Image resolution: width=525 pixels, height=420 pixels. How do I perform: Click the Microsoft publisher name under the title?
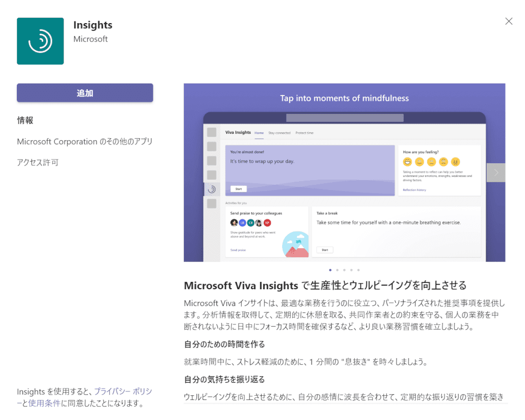pyautogui.click(x=90, y=39)
